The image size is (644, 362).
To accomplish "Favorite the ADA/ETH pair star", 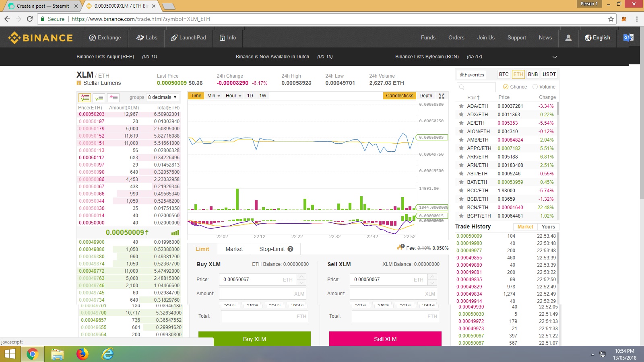I will tap(461, 106).
